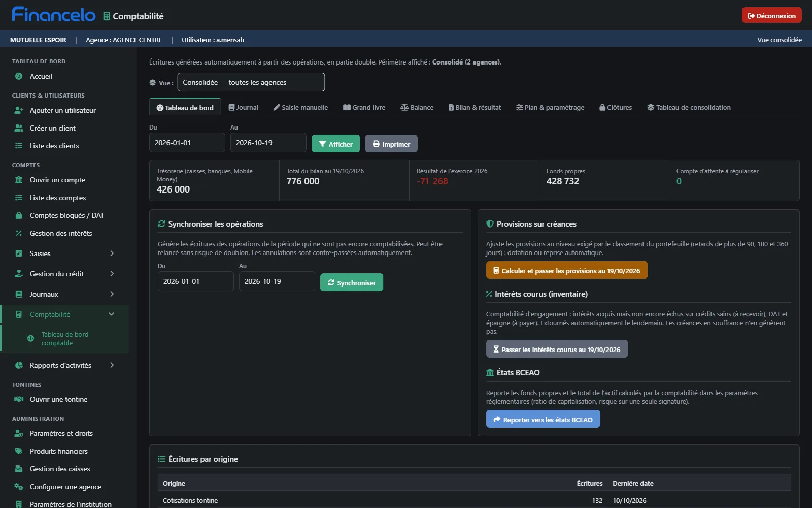The width and height of the screenshot is (812, 508).
Task: Click the Liste des clients list icon
Action: tap(19, 146)
